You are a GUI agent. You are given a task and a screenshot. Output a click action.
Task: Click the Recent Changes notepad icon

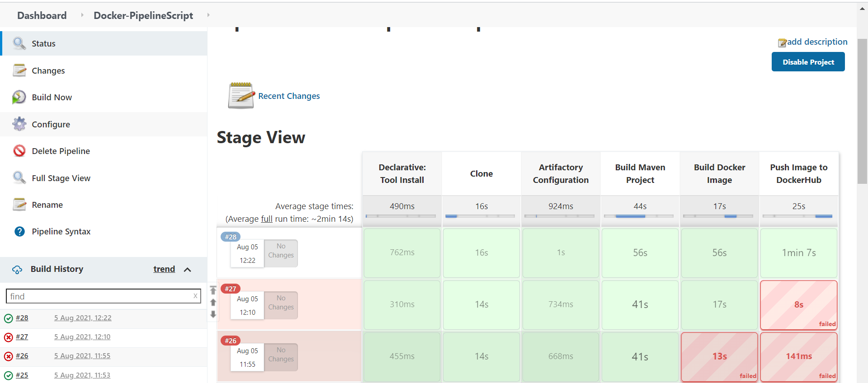click(x=241, y=96)
